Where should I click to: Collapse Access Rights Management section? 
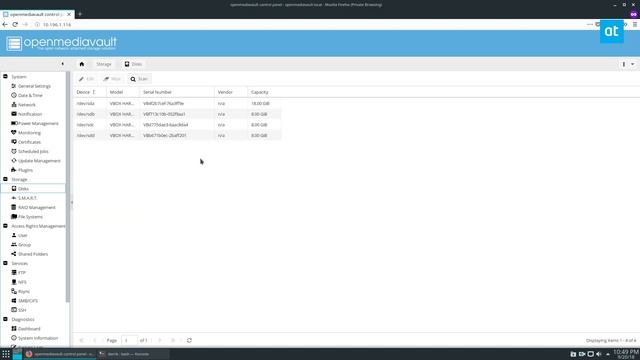pyautogui.click(x=5, y=226)
